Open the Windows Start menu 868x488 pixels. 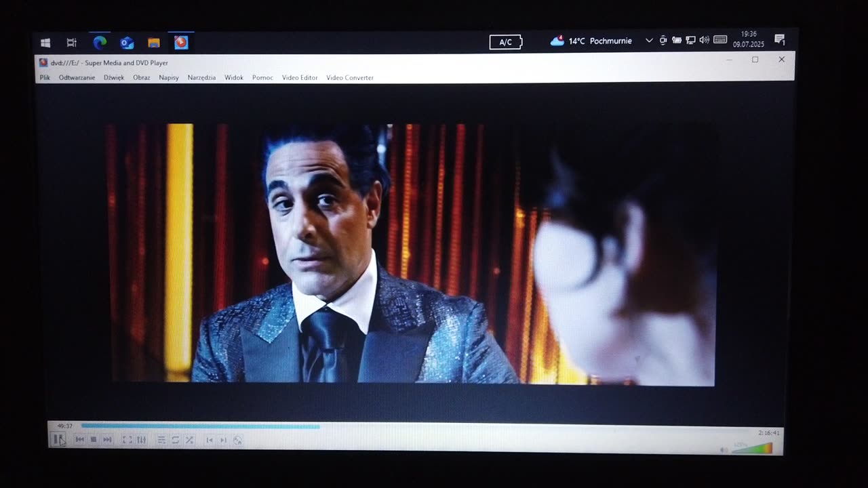(45, 43)
